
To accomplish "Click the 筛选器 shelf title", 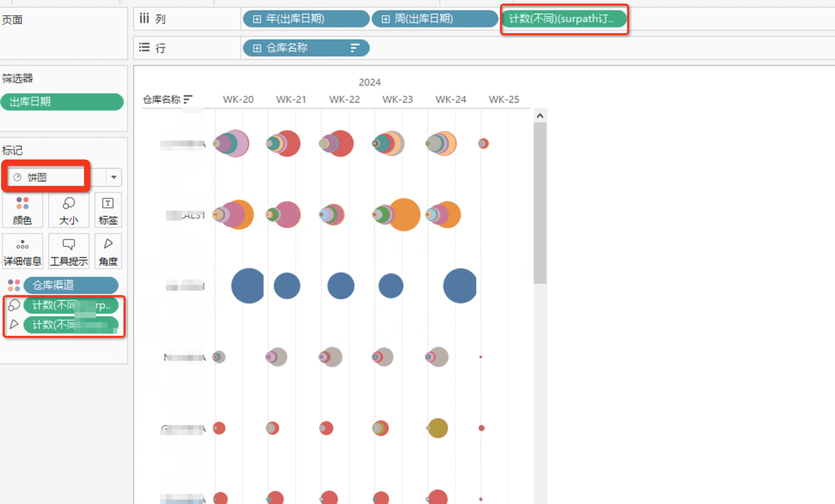I will coord(18,78).
